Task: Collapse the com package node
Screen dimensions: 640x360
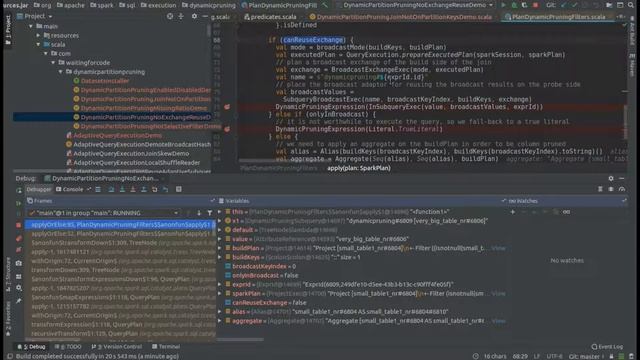Action: pyautogui.click(x=45, y=53)
